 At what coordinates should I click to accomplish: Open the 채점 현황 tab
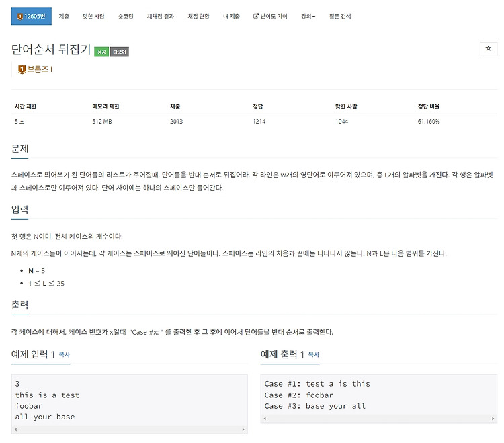(x=198, y=16)
